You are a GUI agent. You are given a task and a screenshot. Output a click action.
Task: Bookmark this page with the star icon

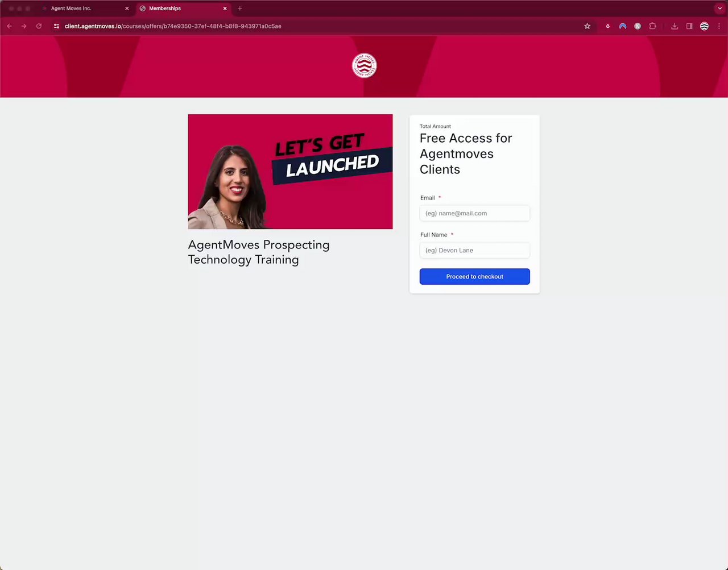pos(588,26)
